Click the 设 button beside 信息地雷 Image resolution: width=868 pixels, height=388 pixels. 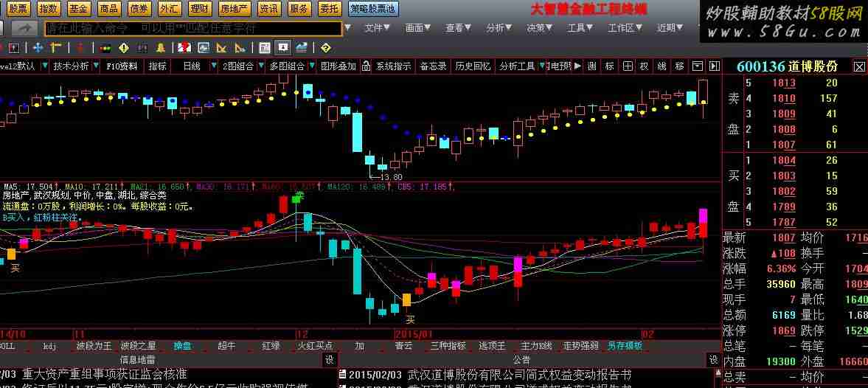click(x=330, y=360)
